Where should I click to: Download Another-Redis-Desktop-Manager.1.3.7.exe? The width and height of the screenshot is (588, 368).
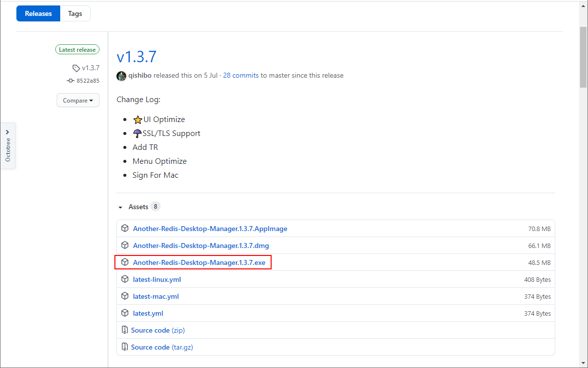click(199, 262)
